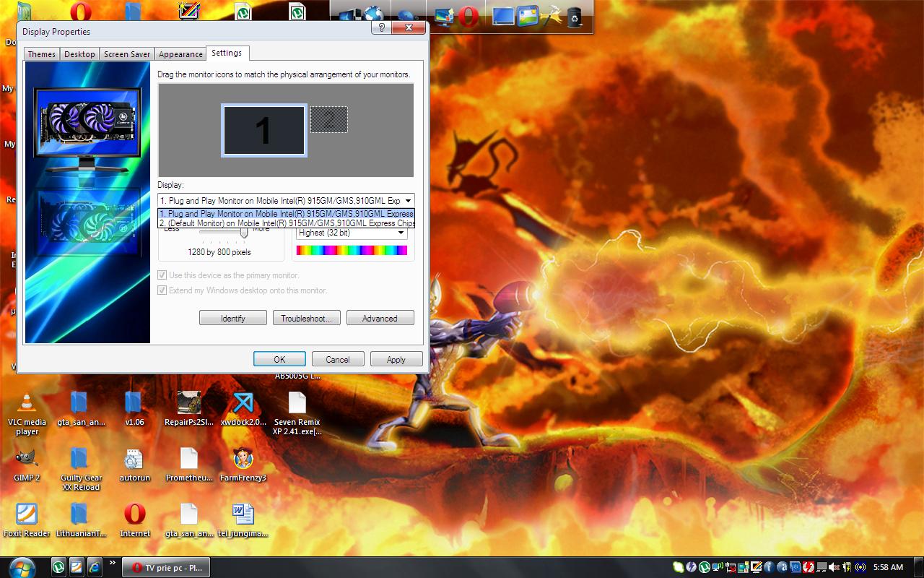Click the color spectrum preview bar

click(352, 250)
